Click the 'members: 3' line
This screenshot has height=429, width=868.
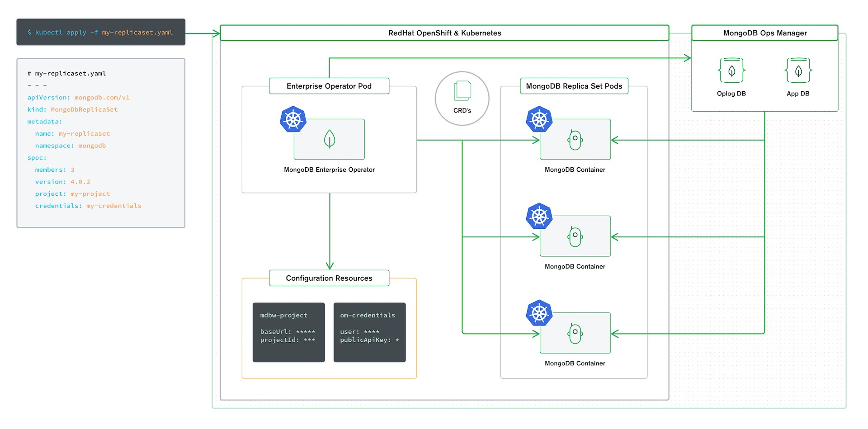(x=55, y=170)
